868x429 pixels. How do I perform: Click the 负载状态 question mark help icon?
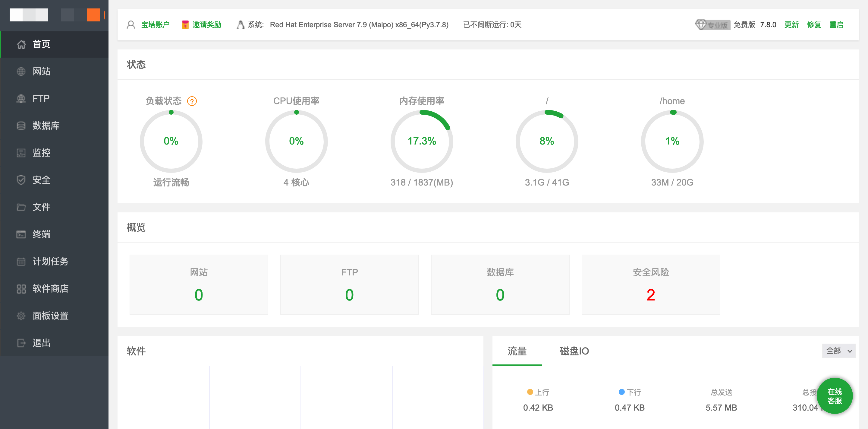192,101
